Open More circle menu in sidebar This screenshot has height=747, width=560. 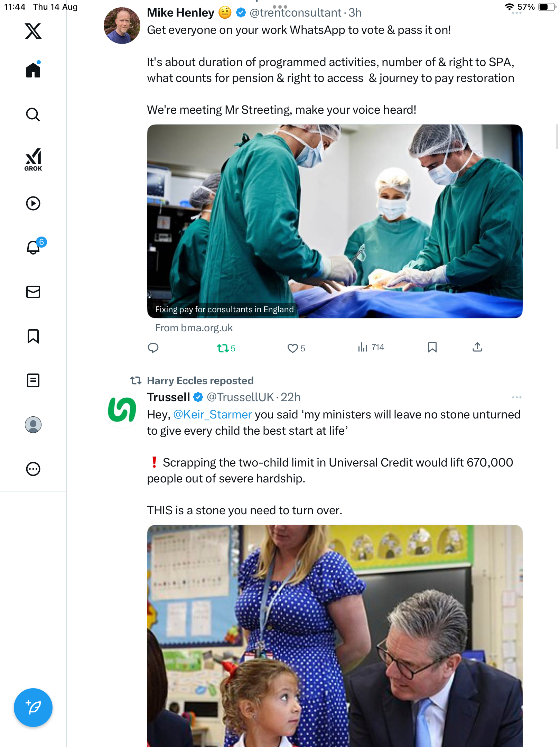33,469
